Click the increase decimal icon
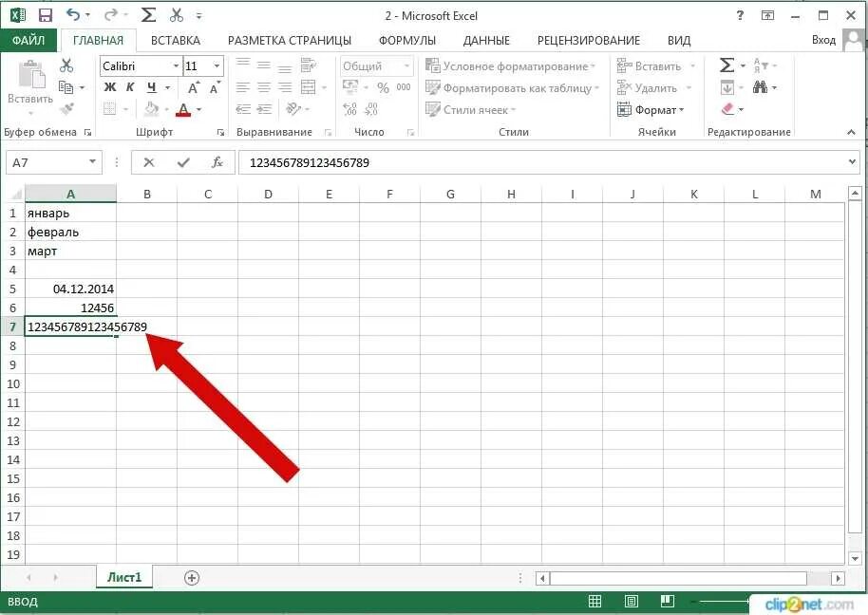Image resolution: width=868 pixels, height=615 pixels. (x=349, y=109)
